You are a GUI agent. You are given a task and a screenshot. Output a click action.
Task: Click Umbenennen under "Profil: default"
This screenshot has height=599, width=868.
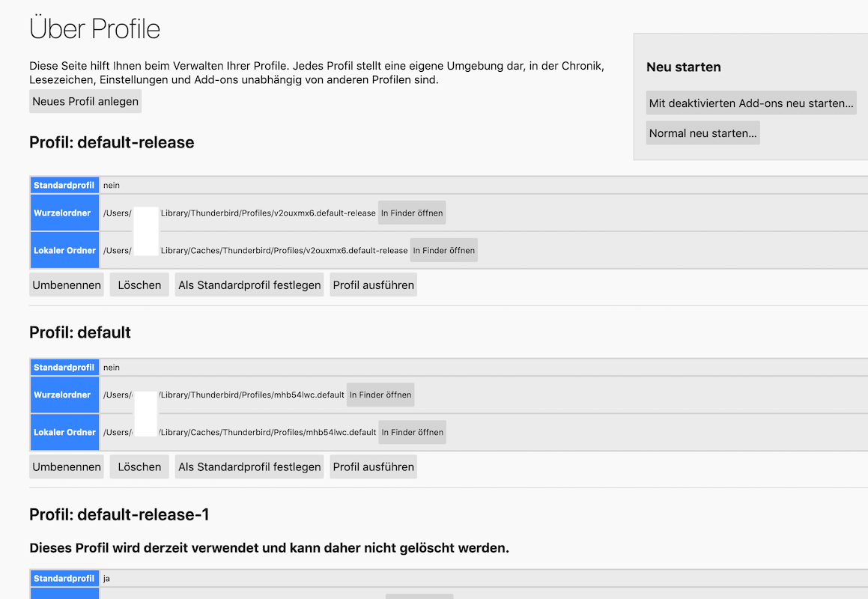[67, 467]
